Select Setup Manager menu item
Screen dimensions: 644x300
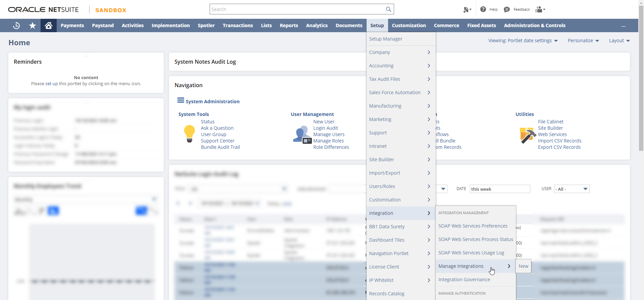pos(401,39)
